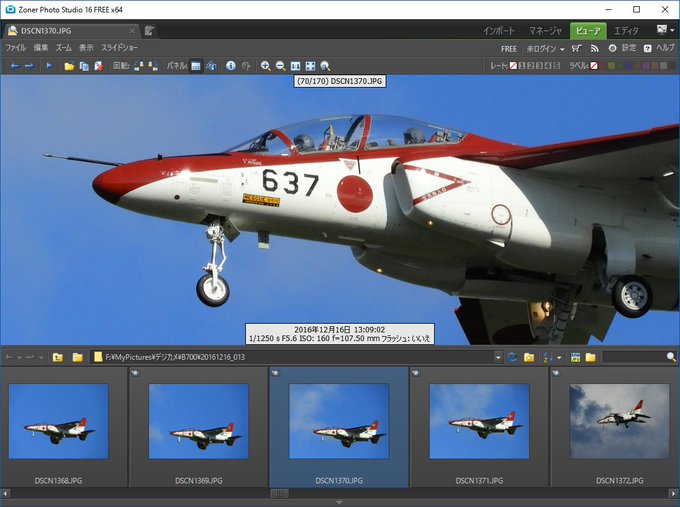
Task: Click the thumbnail view mode icon
Action: point(575,357)
